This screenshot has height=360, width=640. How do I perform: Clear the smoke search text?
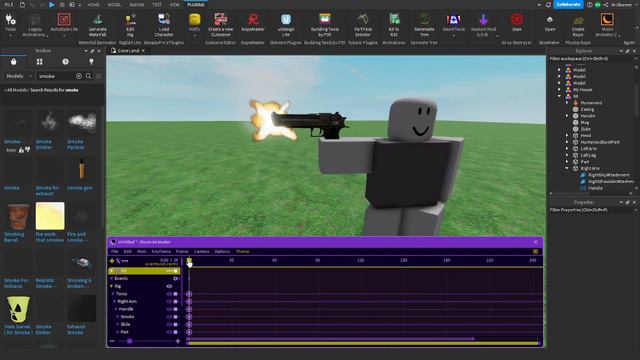(79, 76)
